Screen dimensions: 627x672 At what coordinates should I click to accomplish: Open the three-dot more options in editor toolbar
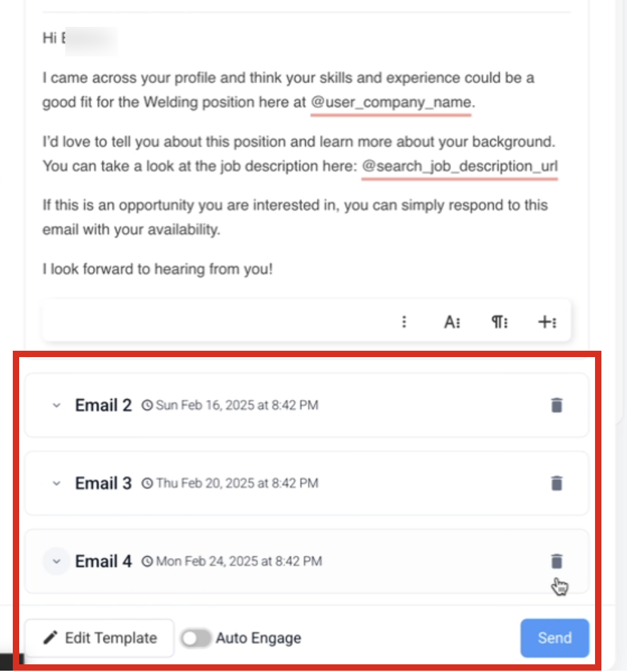[404, 322]
